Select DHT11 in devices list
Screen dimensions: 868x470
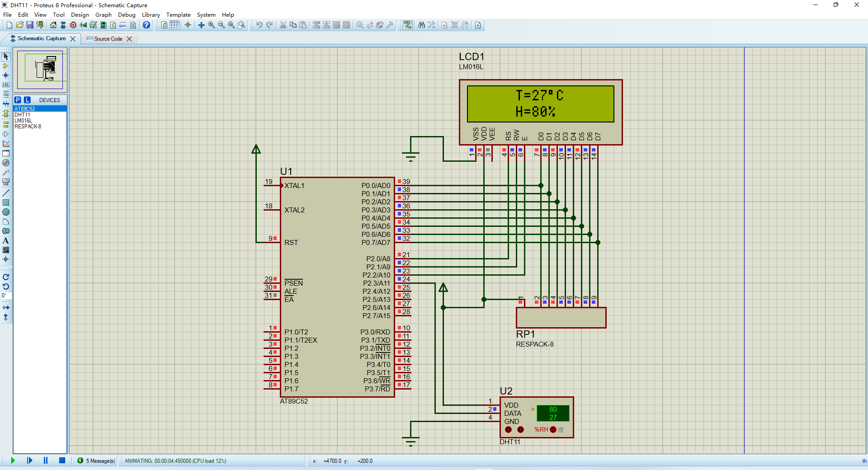40,115
